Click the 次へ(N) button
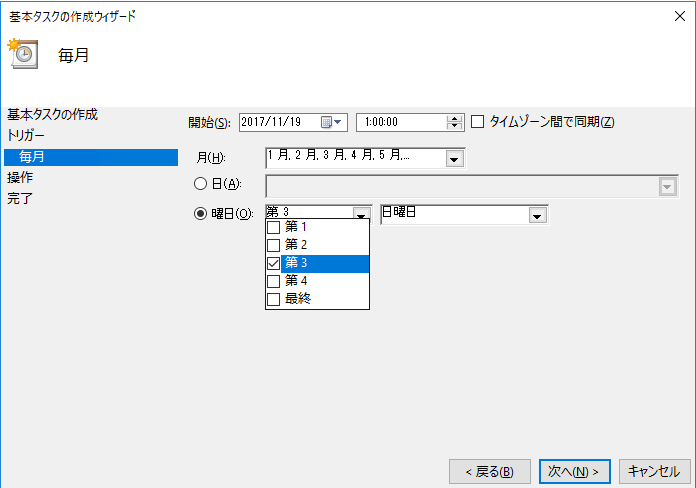 click(575, 471)
